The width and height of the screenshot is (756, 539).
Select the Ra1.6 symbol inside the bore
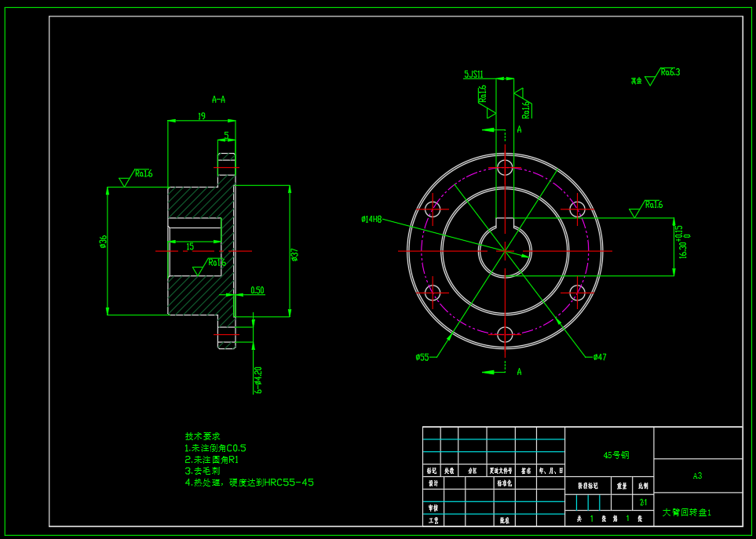[210, 266]
